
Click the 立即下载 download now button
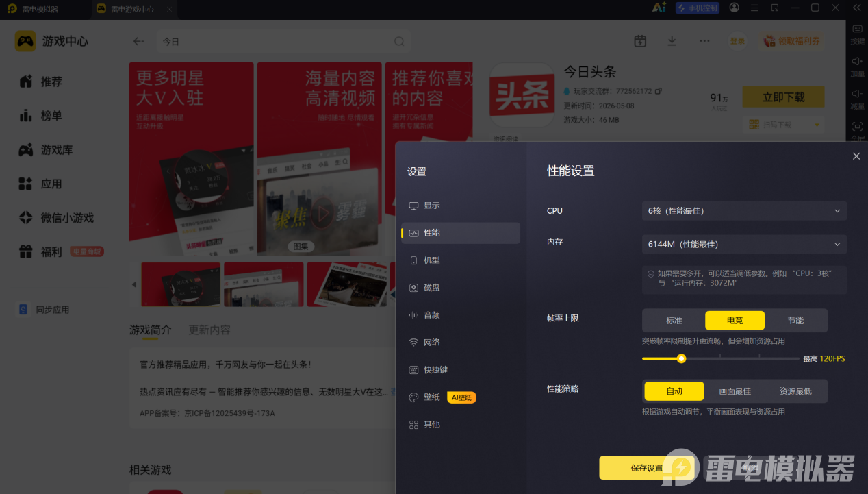(783, 97)
